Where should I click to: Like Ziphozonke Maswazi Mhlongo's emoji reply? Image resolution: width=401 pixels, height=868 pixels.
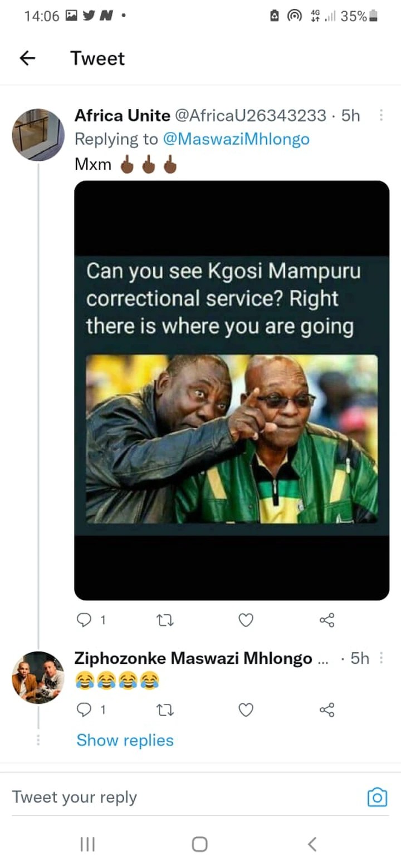[246, 709]
